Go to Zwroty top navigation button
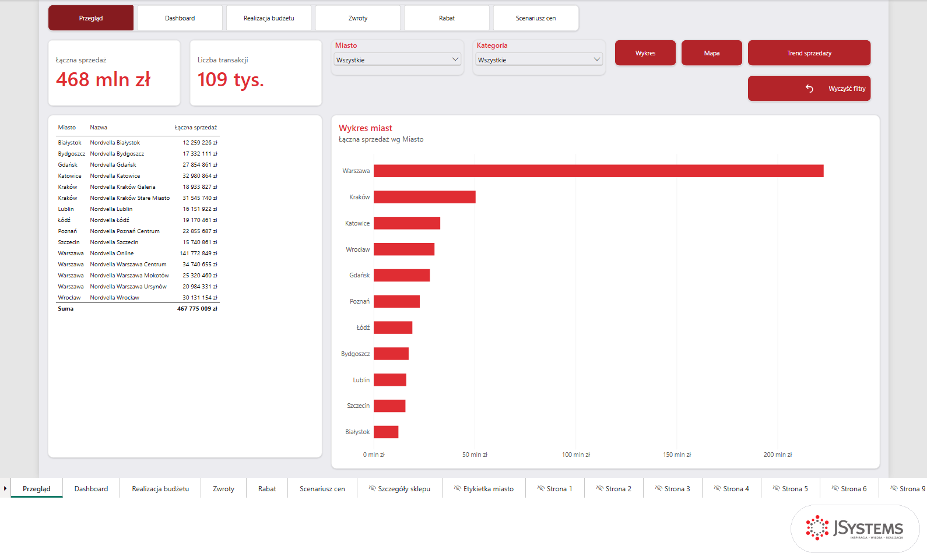This screenshot has height=560, width=927. pos(358,18)
